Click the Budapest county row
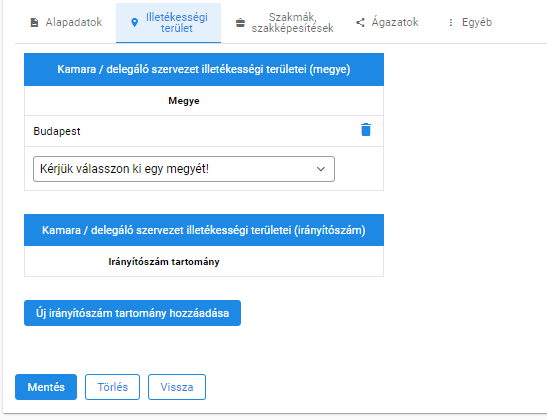This screenshot has width=547, height=420. (204, 131)
